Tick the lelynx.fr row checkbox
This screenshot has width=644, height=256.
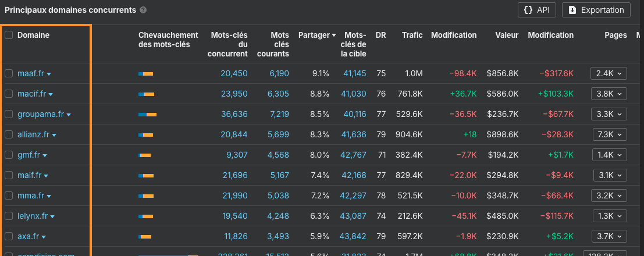click(9, 216)
